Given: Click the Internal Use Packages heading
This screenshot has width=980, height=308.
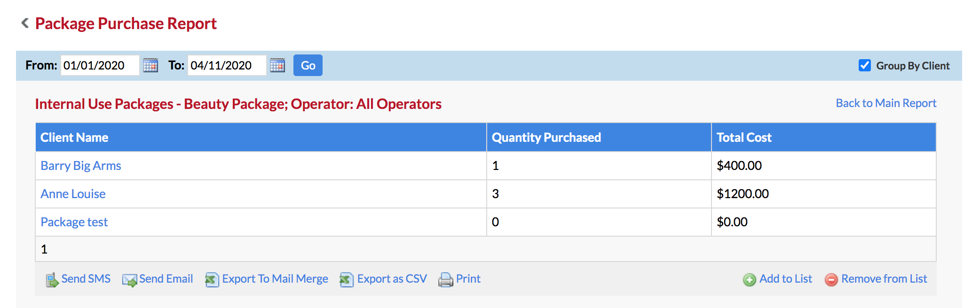Looking at the screenshot, I should pos(238,104).
